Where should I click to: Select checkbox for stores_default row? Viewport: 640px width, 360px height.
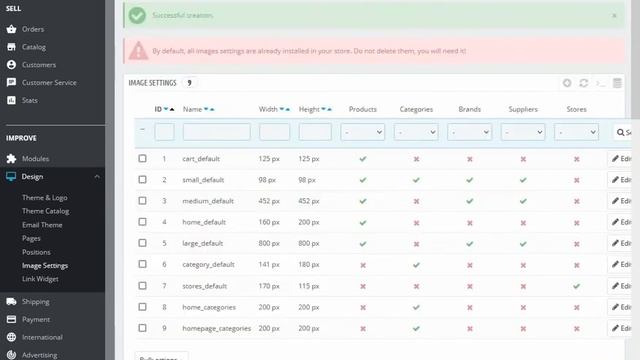click(142, 285)
